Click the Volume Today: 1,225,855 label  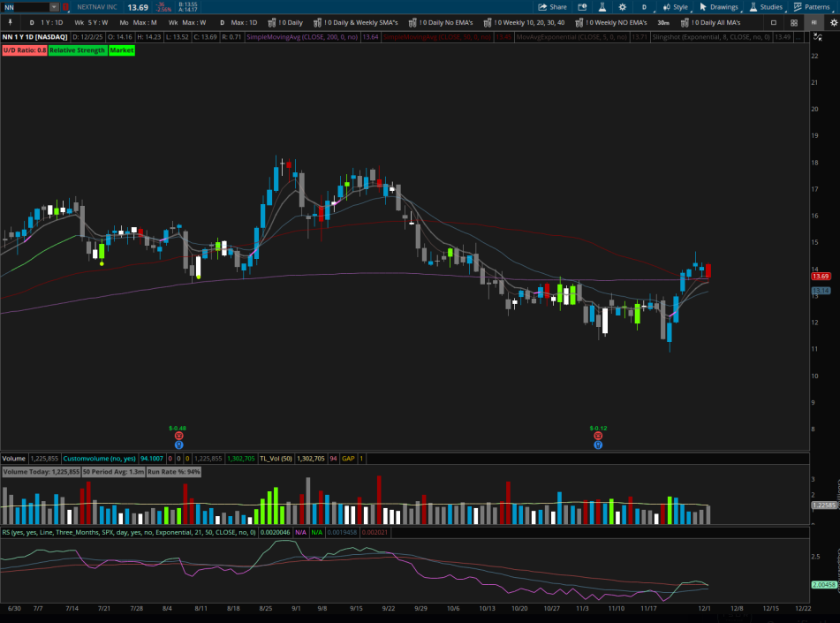click(42, 472)
